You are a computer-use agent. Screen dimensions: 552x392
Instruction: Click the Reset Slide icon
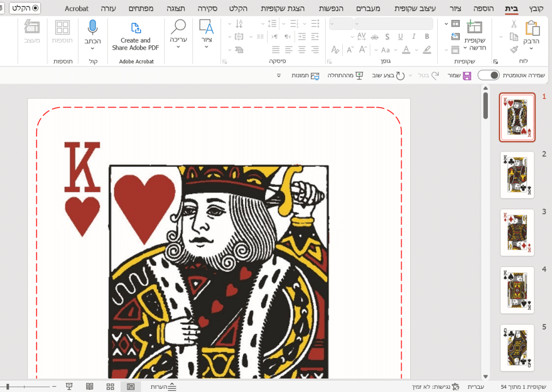(x=456, y=36)
